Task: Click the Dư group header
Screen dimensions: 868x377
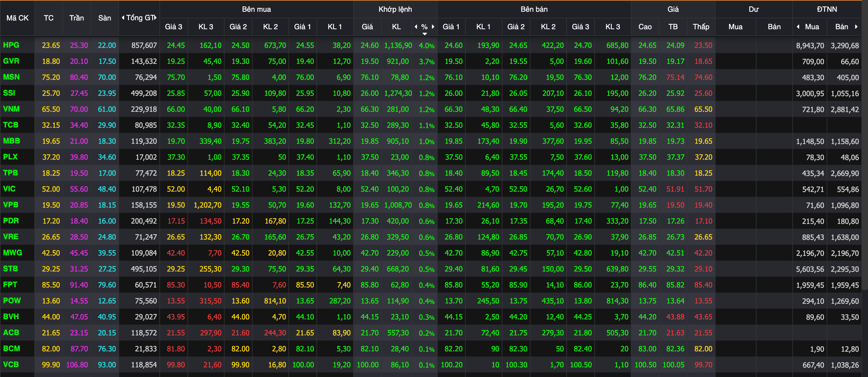Action: tap(754, 9)
